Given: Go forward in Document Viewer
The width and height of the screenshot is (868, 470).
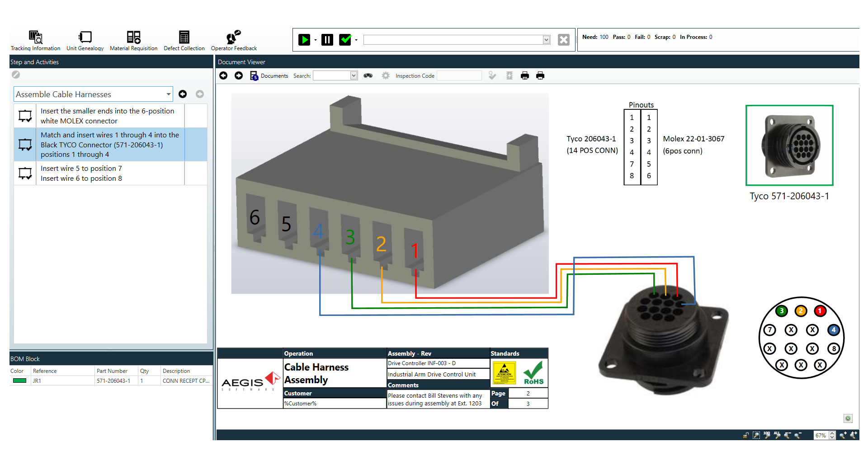Looking at the screenshot, I should [239, 75].
